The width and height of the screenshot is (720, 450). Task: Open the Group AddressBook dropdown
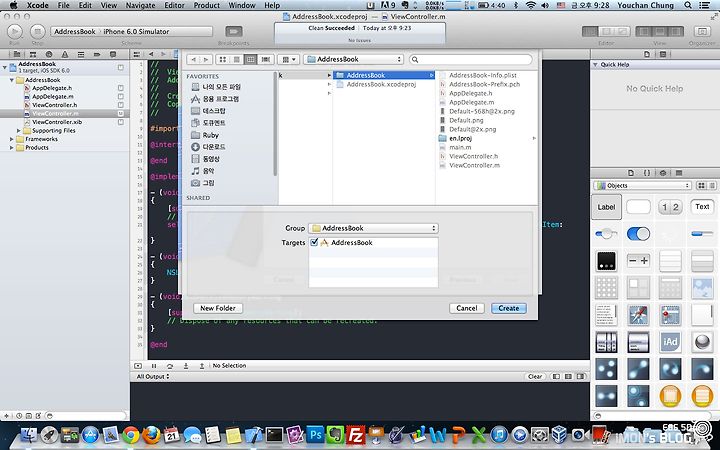tap(373, 228)
